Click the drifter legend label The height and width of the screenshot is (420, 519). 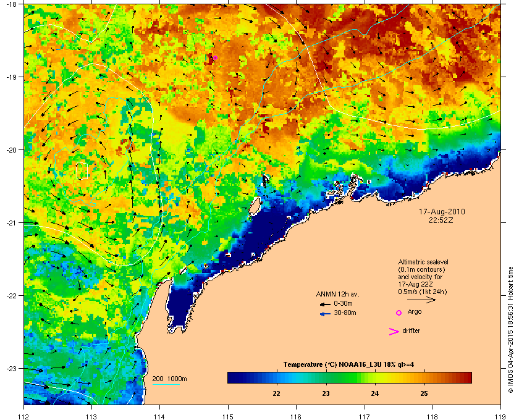411,330
